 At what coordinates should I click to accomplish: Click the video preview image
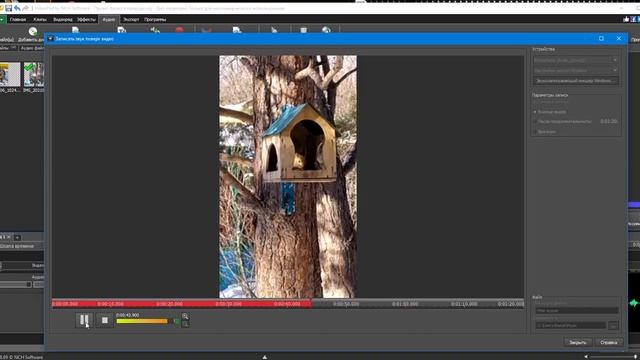coord(288,177)
